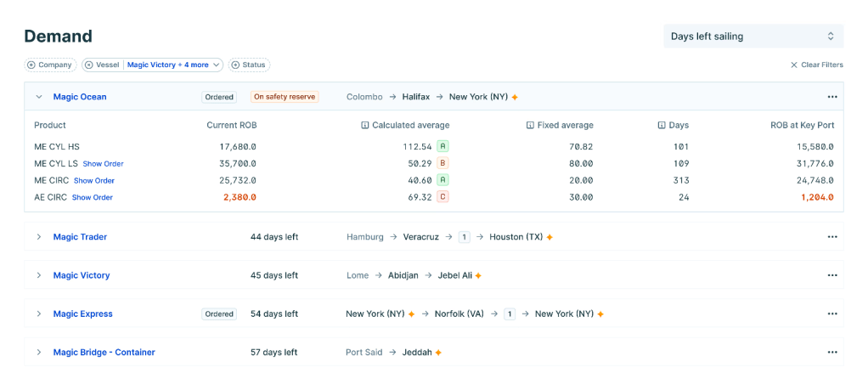Viewport: 868px width, 390px height.
Task: Open the Days left sailing sort dropdown
Action: click(752, 37)
